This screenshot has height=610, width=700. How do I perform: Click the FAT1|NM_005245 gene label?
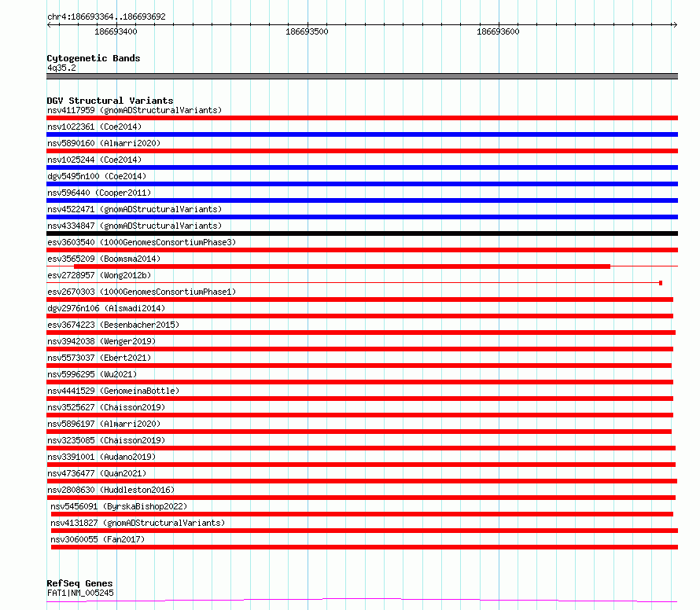coord(80,593)
